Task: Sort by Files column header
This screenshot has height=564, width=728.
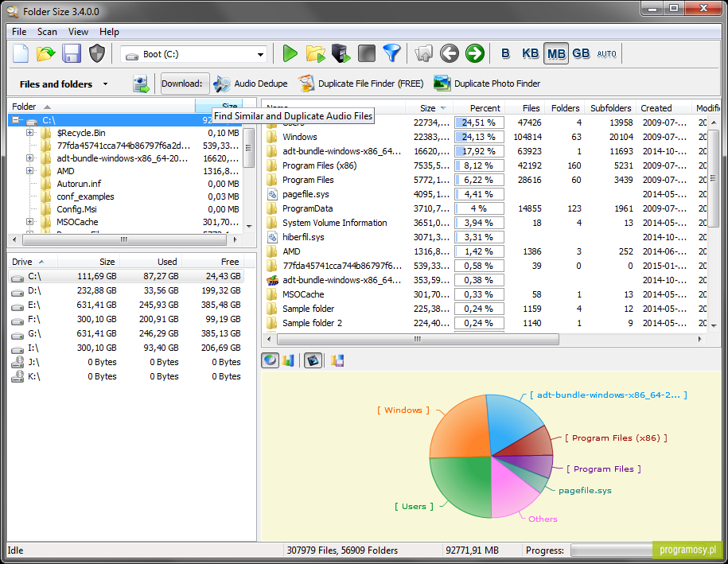Action: click(525, 108)
